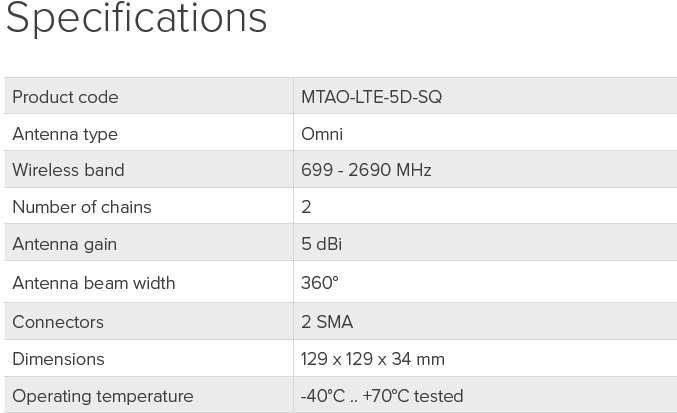Select the Antenna gain label
The height and width of the screenshot is (413, 677).
click(65, 244)
